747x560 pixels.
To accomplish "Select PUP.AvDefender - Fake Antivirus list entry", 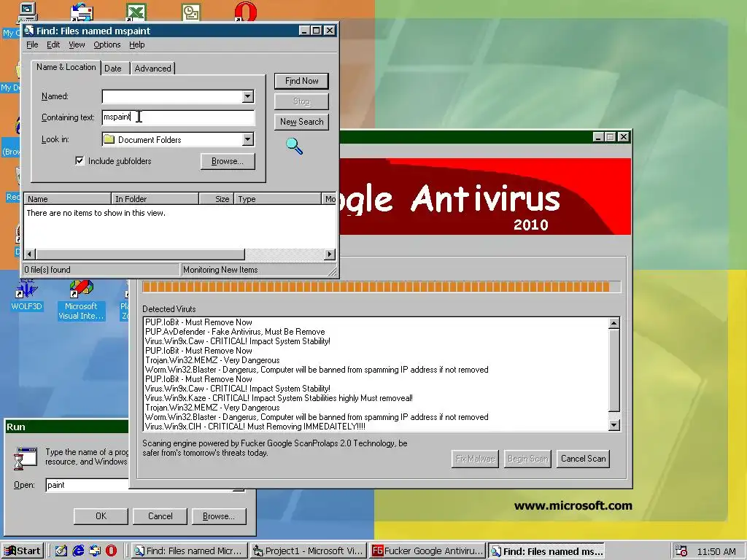I will pos(235,332).
